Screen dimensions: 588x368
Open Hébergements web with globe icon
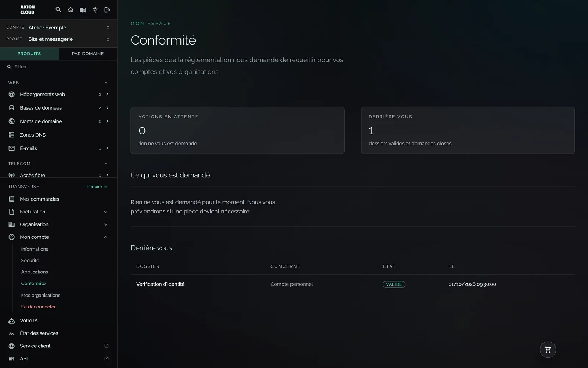(59, 94)
